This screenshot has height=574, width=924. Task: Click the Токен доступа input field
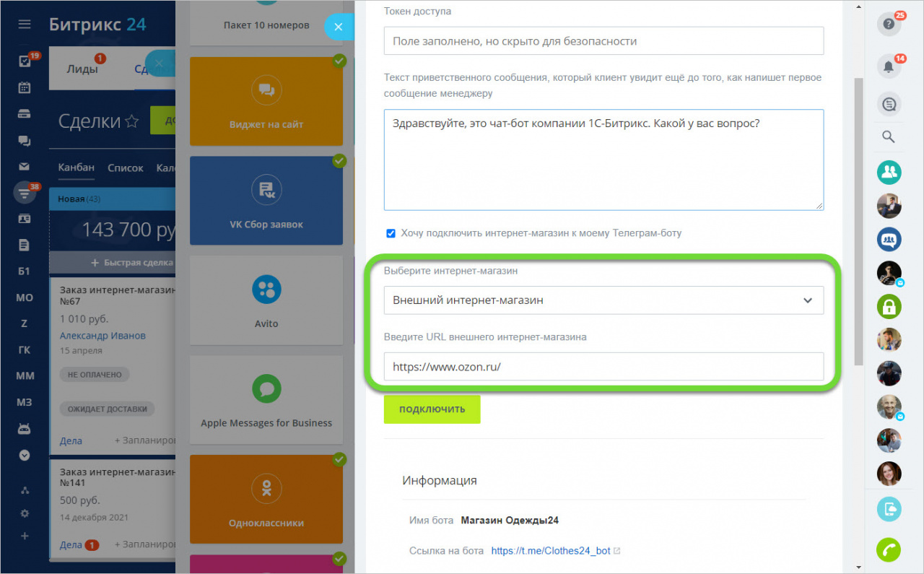tap(603, 41)
